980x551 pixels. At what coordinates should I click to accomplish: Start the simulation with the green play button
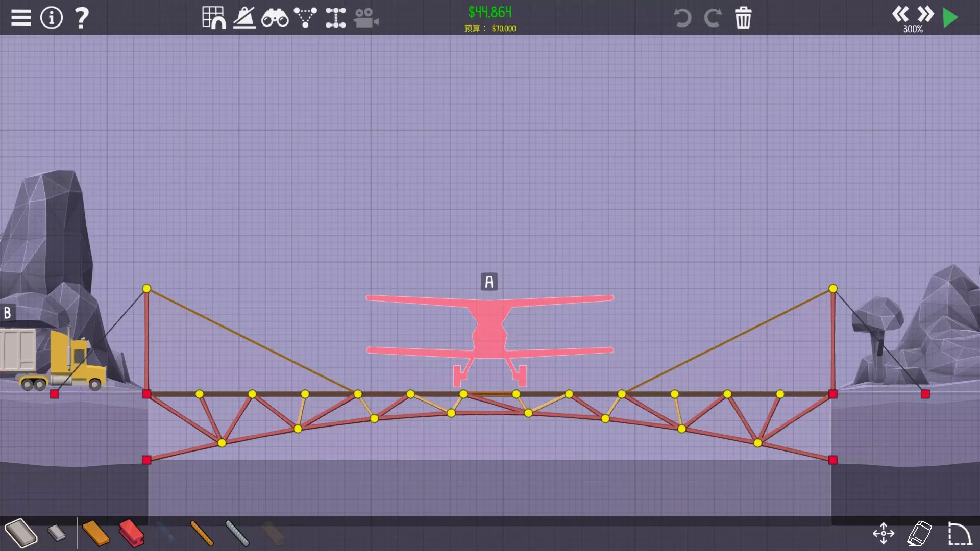[950, 18]
